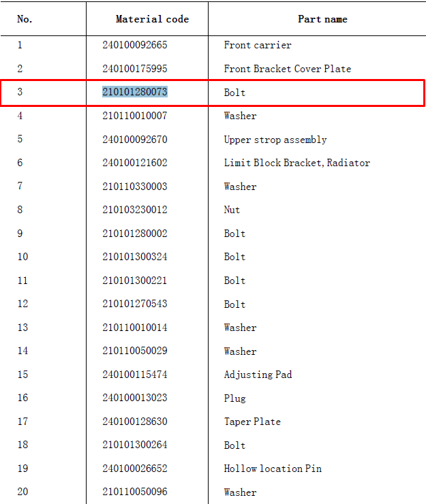Select material code 210110010007 for Washer

(135, 116)
